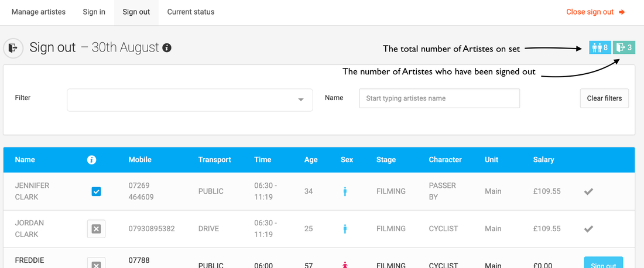Click the info icon in table header

(x=91, y=160)
